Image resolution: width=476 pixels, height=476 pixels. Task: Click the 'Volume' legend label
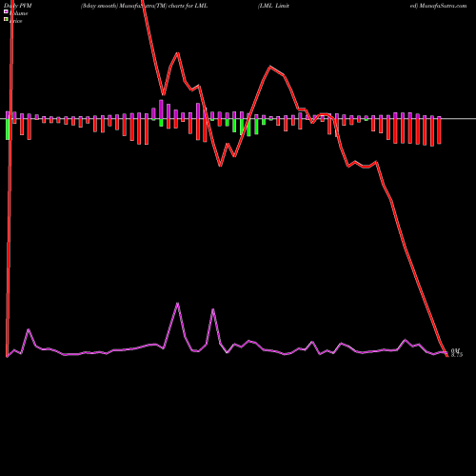[x=19, y=13]
